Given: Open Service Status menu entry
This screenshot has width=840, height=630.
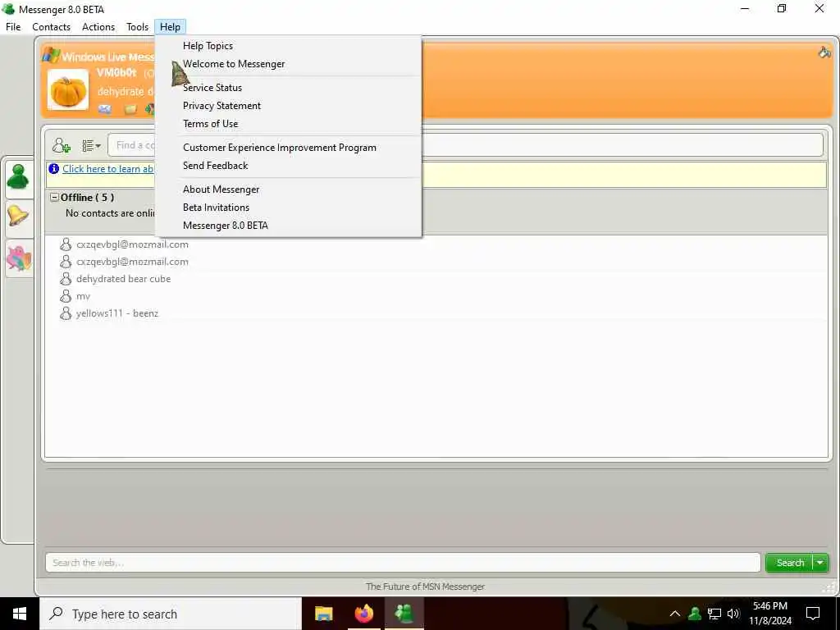Looking at the screenshot, I should click(212, 87).
